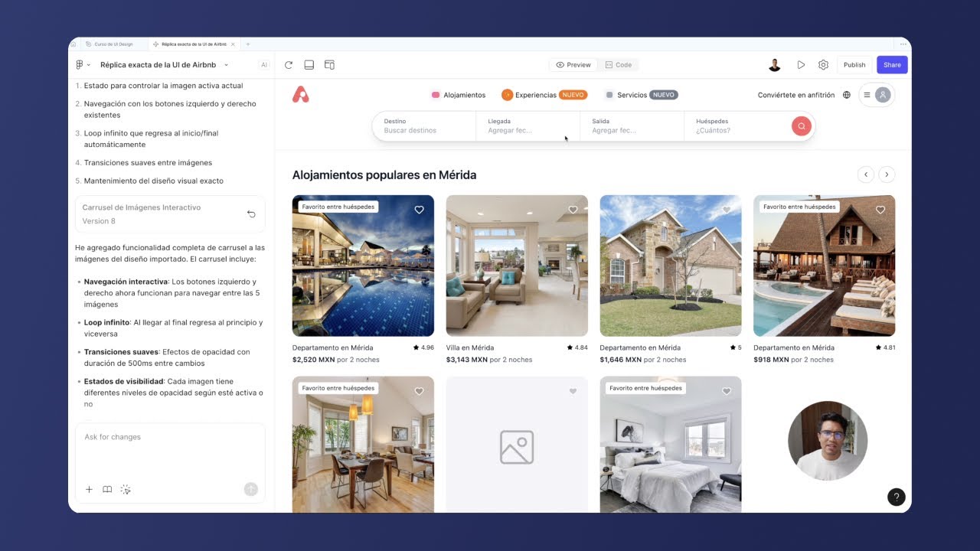Image resolution: width=980 pixels, height=551 pixels.
Task: Close the Réplica exacta de la UI tab
Action: tap(233, 44)
